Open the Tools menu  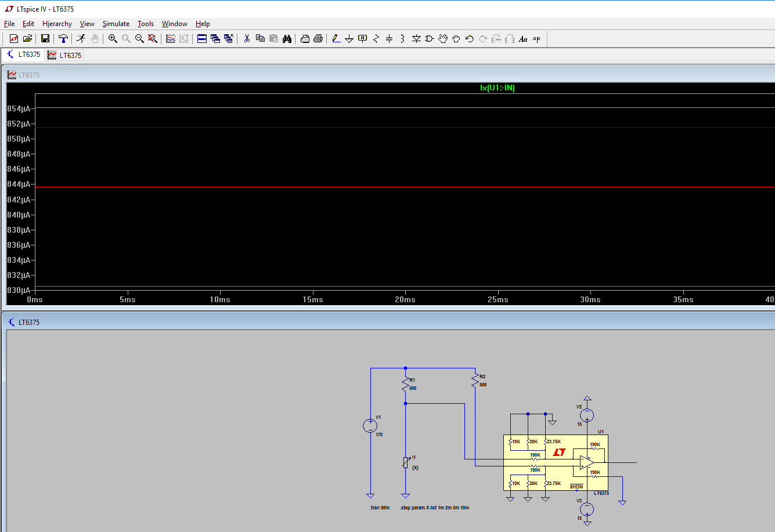tap(146, 24)
